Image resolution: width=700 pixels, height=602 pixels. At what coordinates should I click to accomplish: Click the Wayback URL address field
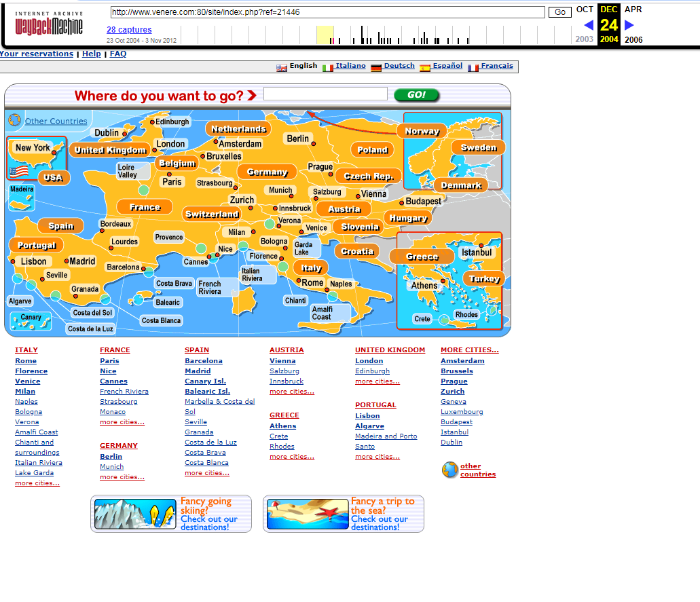[328, 12]
